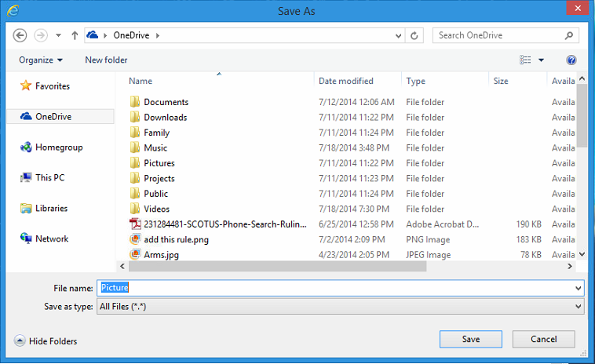Select the add this rule.png file name
This screenshot has width=595, height=364.
176,239
